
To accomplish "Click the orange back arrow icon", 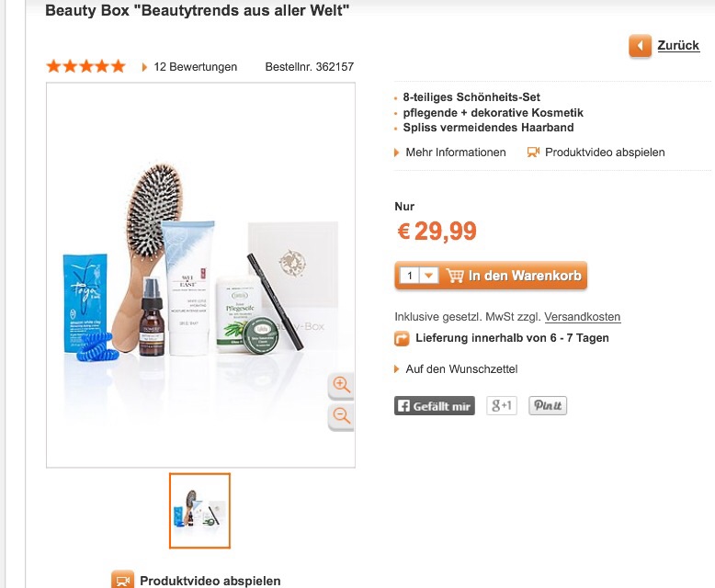I will [640, 46].
